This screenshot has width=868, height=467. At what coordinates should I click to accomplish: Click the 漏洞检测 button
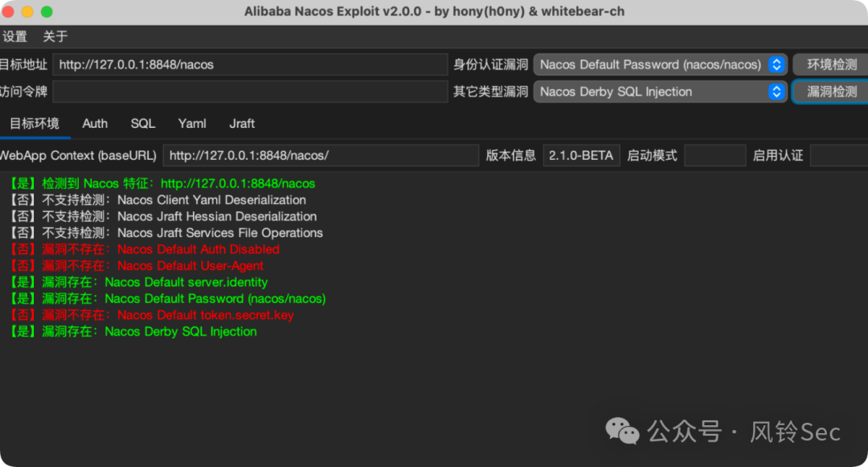[x=832, y=92]
